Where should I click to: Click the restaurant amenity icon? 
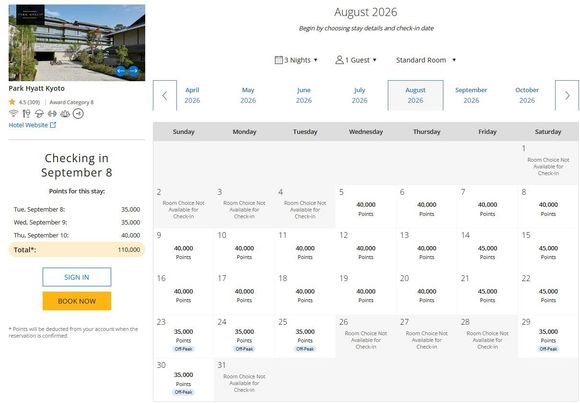tap(26, 113)
